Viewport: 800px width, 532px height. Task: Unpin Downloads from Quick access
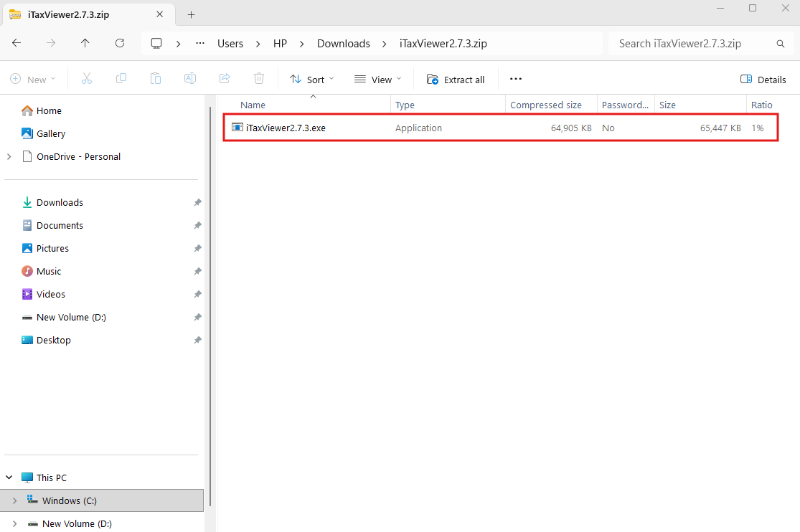pos(197,203)
